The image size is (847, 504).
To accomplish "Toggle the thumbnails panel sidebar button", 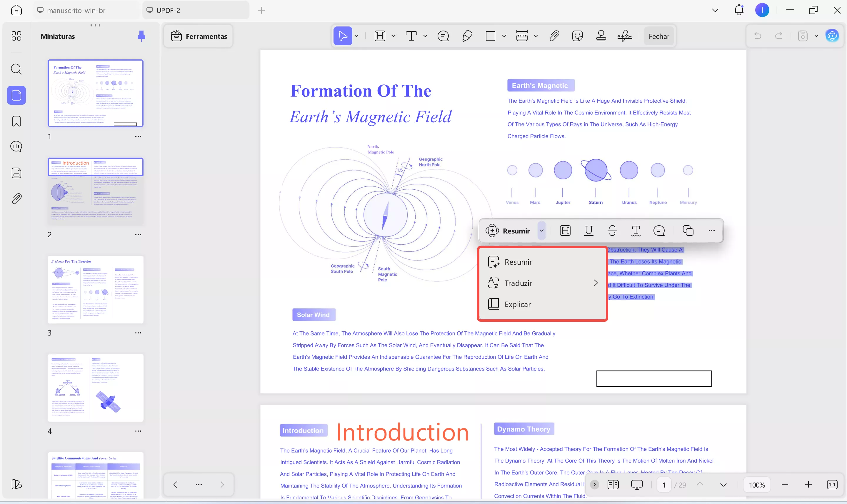I will 16,95.
